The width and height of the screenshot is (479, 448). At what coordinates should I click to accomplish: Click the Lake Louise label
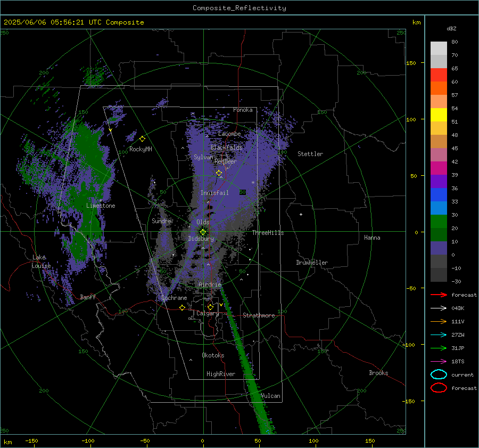pos(41,262)
